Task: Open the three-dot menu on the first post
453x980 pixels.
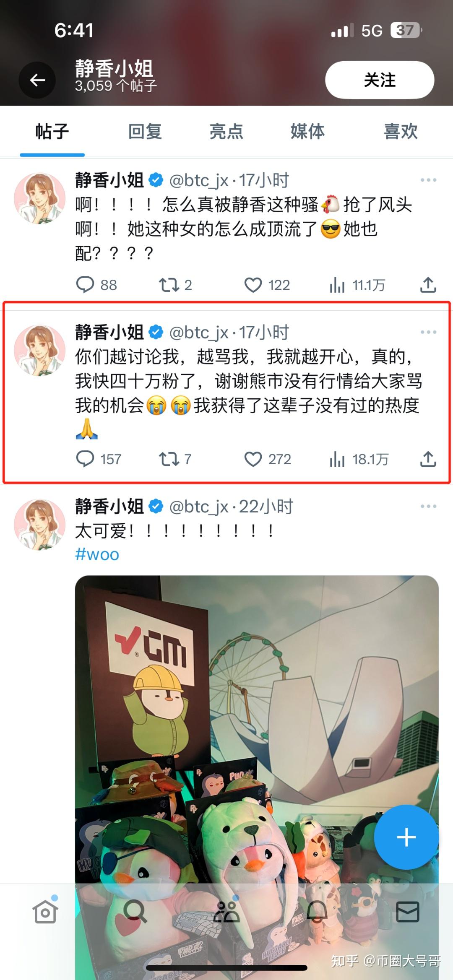Action: point(428,180)
